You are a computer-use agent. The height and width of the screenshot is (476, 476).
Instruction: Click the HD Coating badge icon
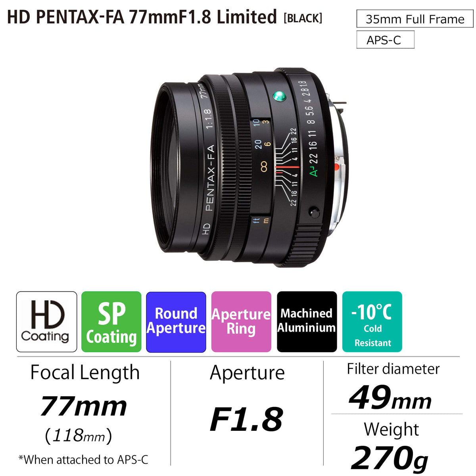[x=46, y=322]
